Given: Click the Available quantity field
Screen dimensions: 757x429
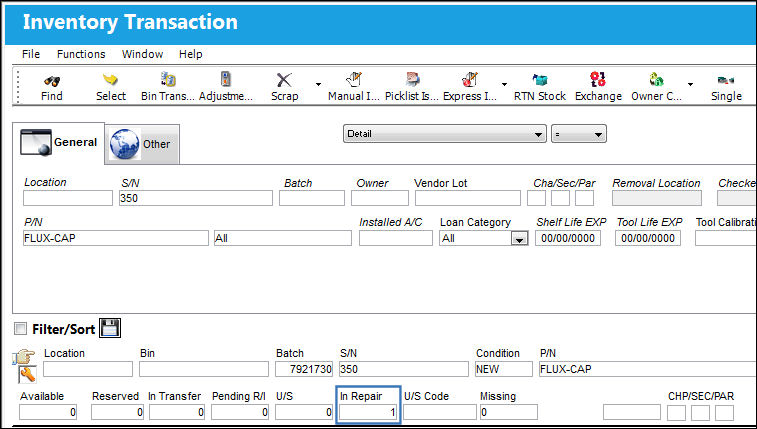Looking at the screenshot, I should pos(48,412).
